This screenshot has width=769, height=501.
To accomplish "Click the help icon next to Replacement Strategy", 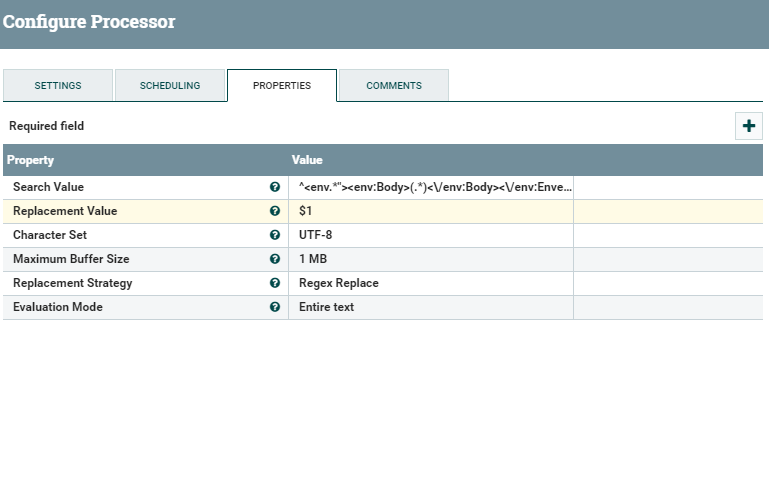I will click(x=275, y=283).
